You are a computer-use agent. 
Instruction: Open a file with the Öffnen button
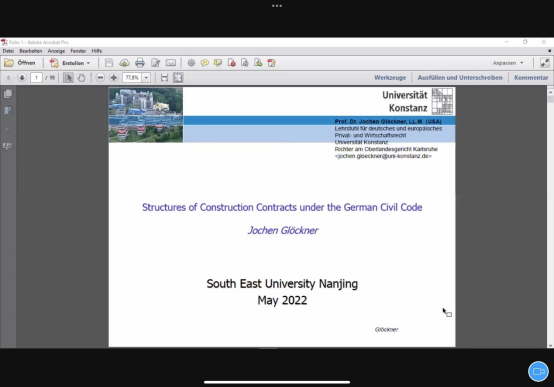click(x=20, y=63)
